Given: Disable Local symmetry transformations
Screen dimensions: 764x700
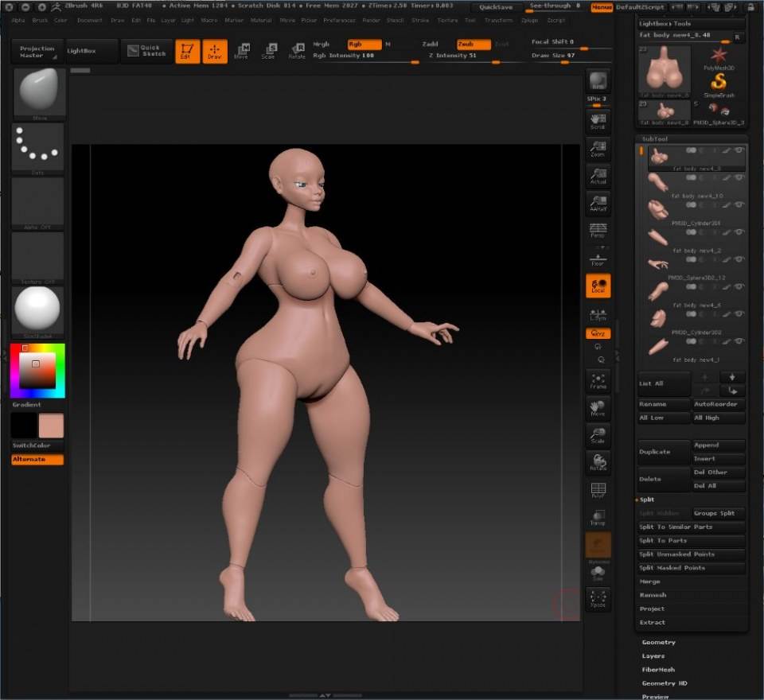Looking at the screenshot, I should [x=598, y=286].
